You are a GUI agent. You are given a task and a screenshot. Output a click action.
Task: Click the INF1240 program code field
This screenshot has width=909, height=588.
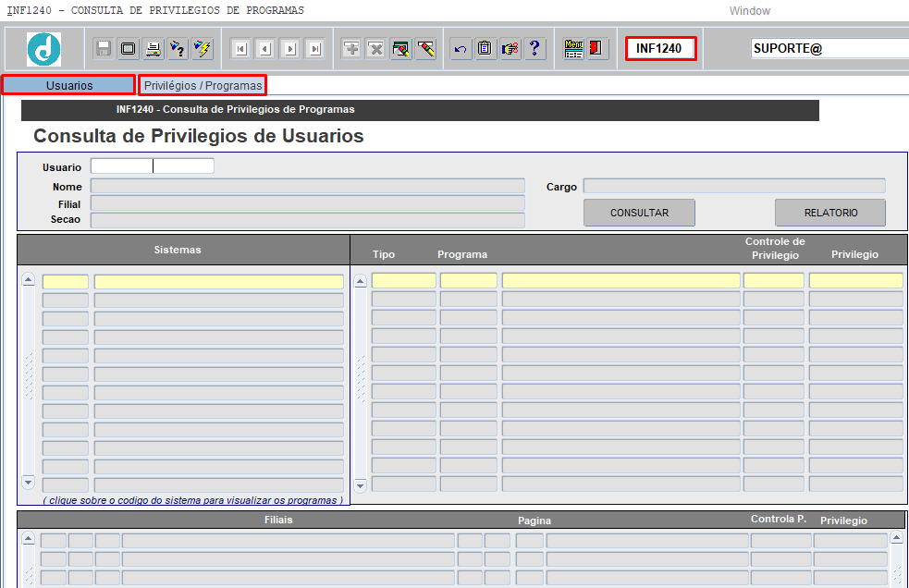660,48
